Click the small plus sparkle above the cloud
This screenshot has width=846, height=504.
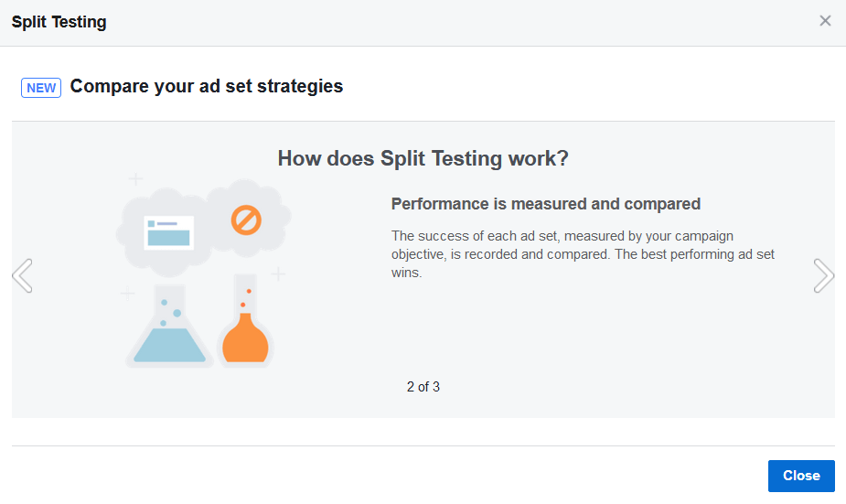click(x=135, y=178)
